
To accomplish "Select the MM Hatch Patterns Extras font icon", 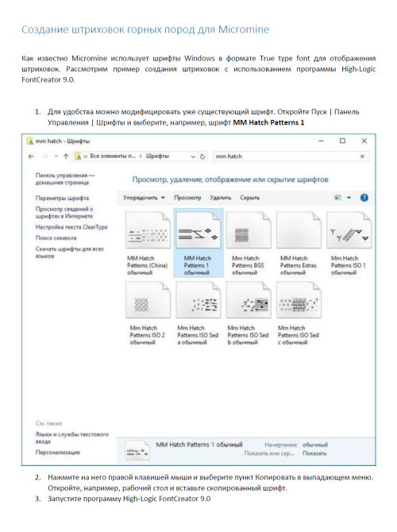I will pos(299,230).
